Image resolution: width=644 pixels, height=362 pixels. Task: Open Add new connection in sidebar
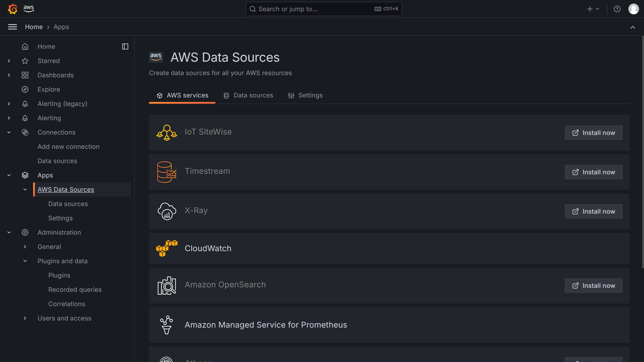tap(68, 146)
